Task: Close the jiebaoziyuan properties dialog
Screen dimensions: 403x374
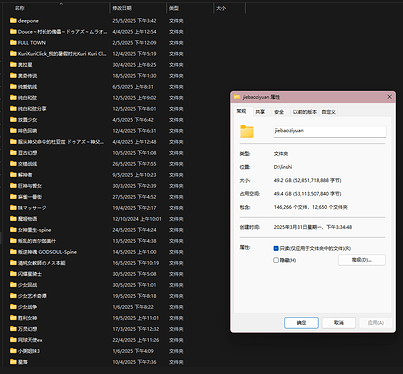Action: [x=389, y=97]
